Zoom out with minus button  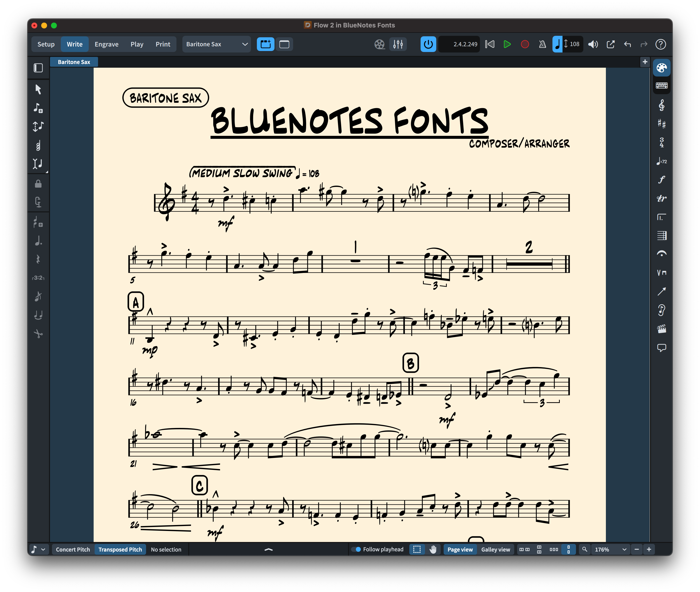[637, 549]
